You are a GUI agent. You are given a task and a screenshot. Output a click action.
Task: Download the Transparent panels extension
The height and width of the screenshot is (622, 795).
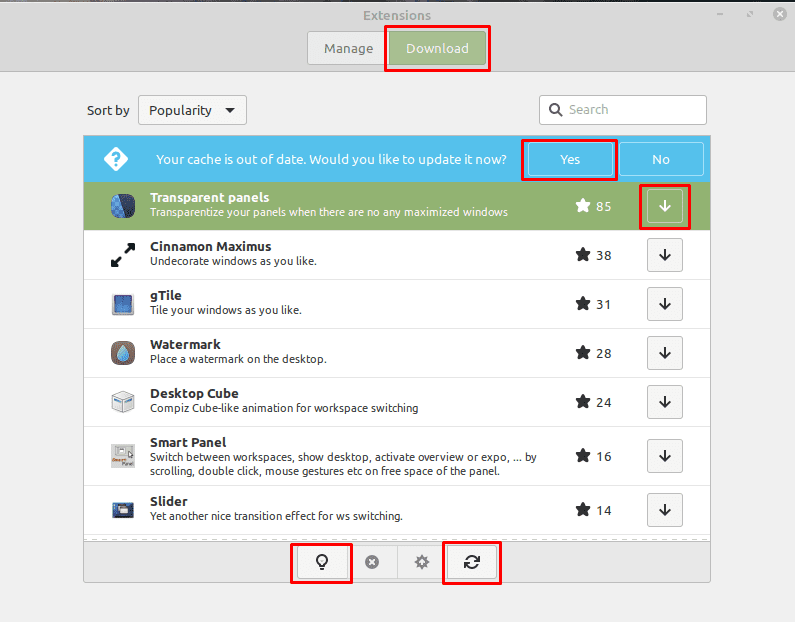[665, 206]
